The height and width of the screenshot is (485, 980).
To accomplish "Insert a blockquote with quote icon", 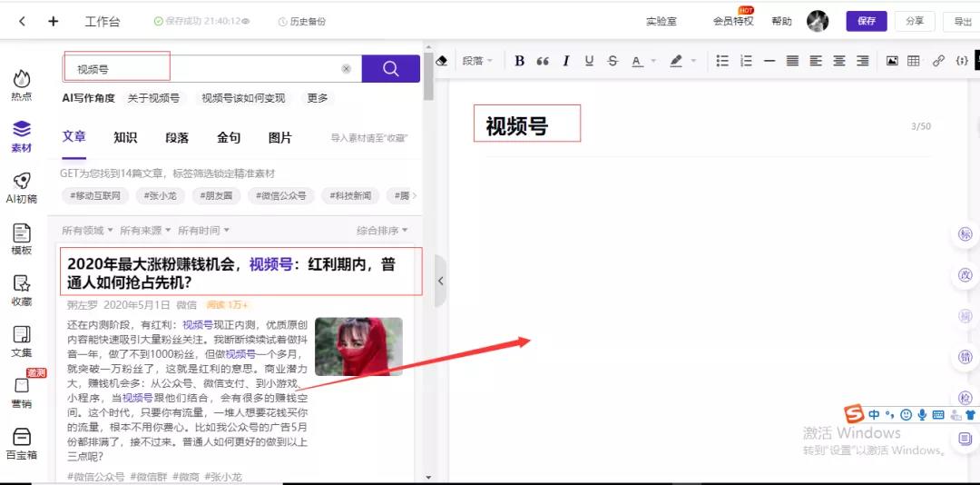I will (x=543, y=61).
